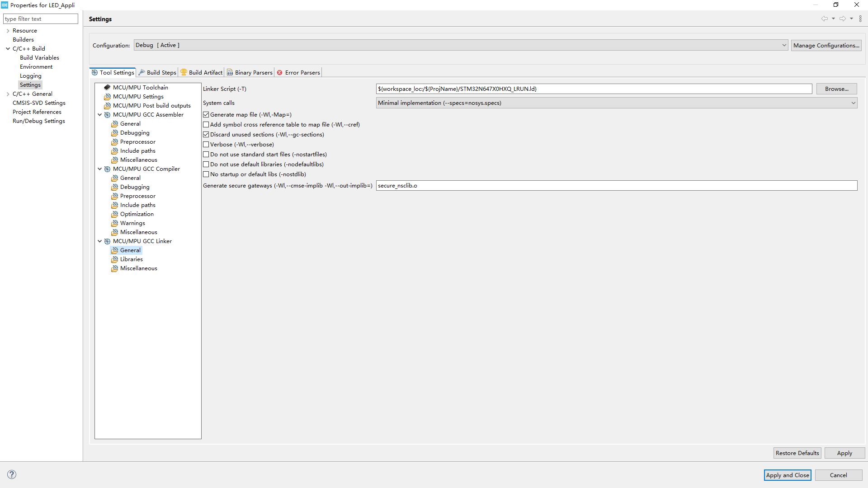The image size is (868, 488).
Task: Click the Compiler Optimization option icon
Action: pos(114,214)
